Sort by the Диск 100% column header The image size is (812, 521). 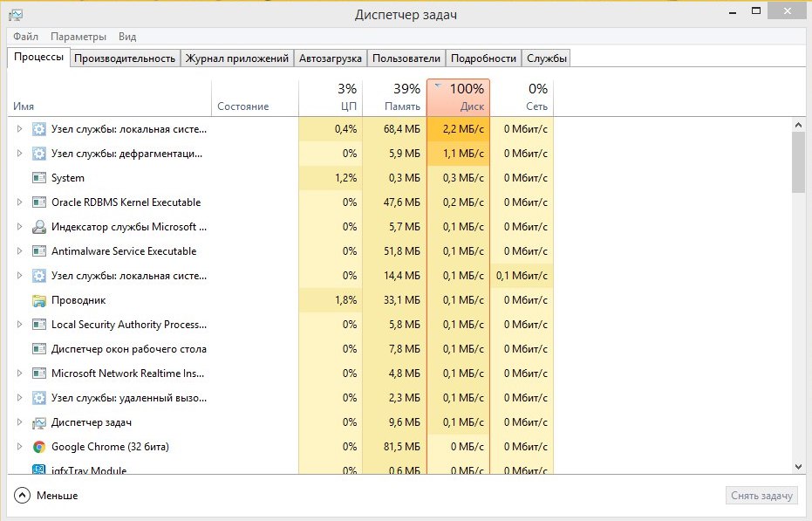(458, 98)
